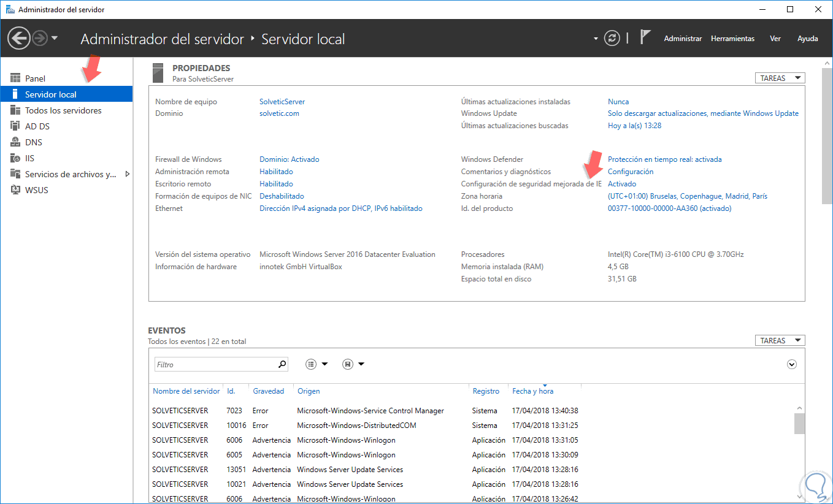Click the Panel dashboard icon in sidebar
The width and height of the screenshot is (833, 504).
(x=15, y=78)
